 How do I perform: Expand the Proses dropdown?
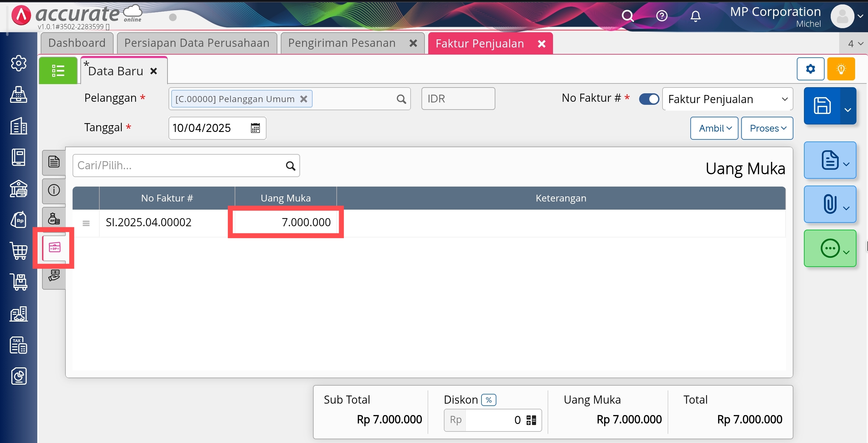767,128
